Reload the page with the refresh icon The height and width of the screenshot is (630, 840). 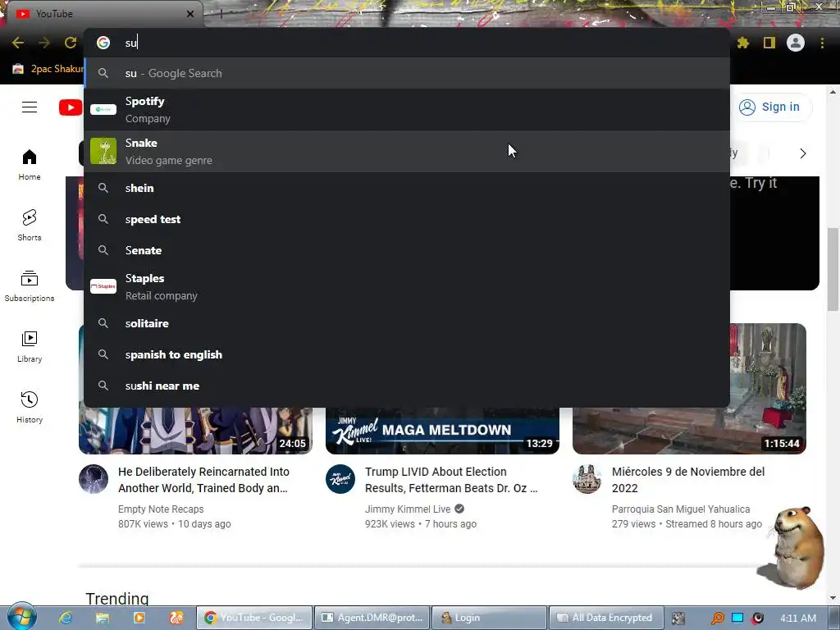click(71, 43)
